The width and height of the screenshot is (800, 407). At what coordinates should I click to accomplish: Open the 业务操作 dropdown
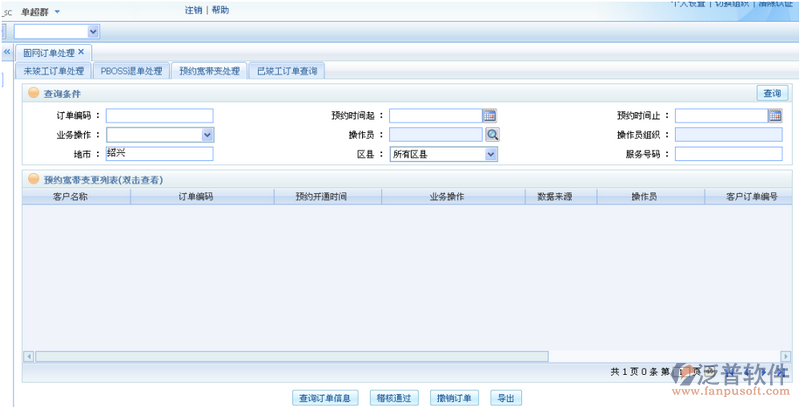pos(207,135)
